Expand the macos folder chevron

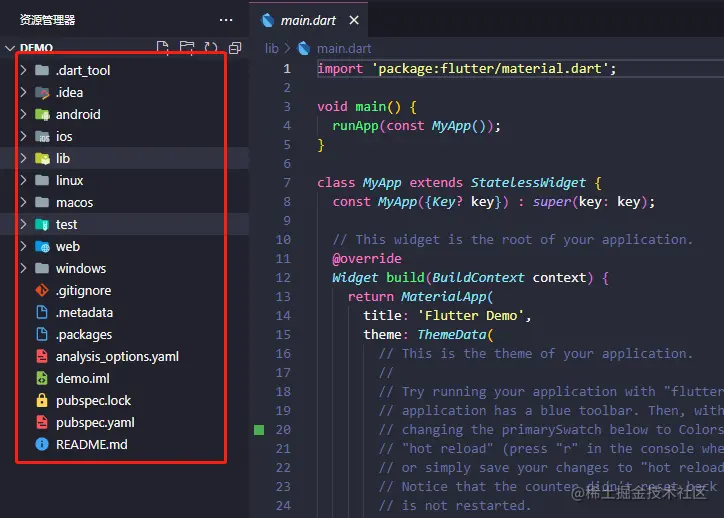pos(24,202)
